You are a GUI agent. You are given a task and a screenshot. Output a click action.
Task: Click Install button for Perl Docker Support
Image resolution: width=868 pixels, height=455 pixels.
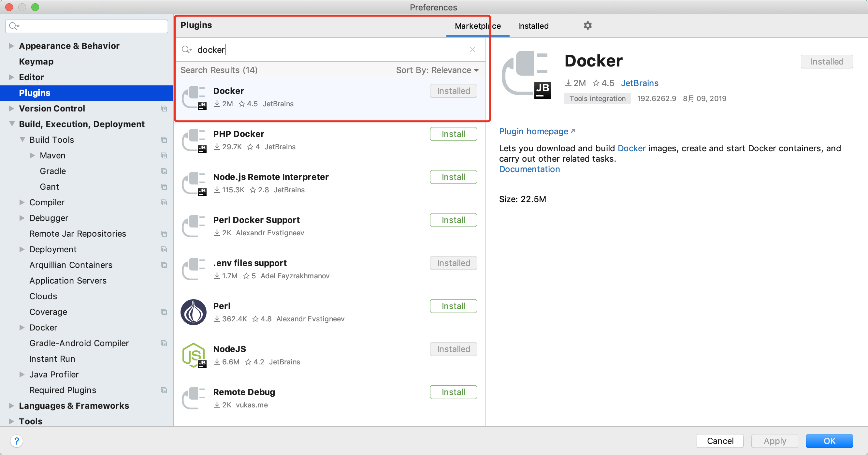454,220
